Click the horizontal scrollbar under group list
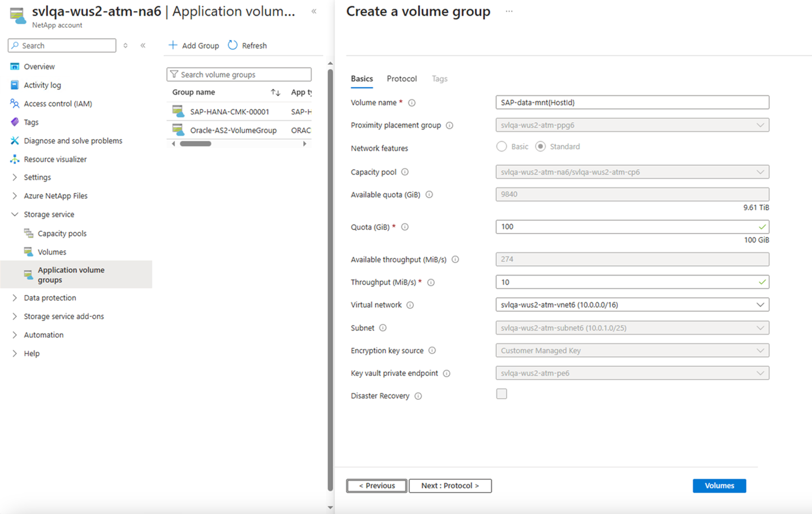Screen dimensions: 812x514 click(195, 144)
